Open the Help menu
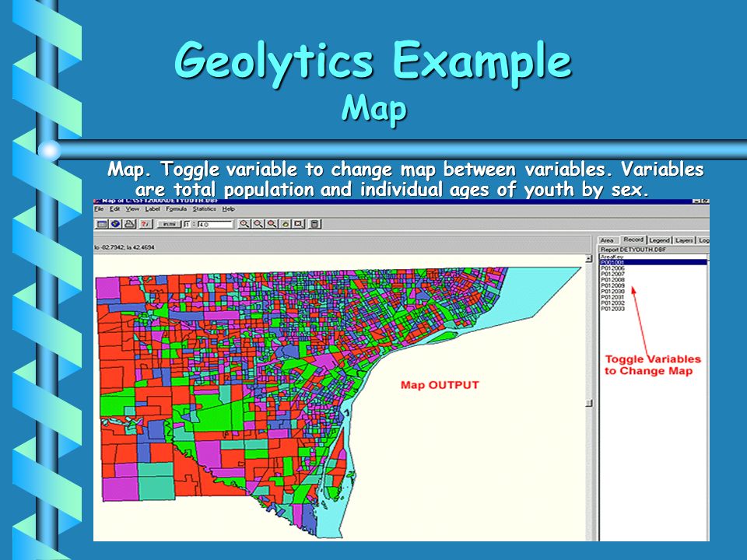The image size is (747, 560). (229, 209)
